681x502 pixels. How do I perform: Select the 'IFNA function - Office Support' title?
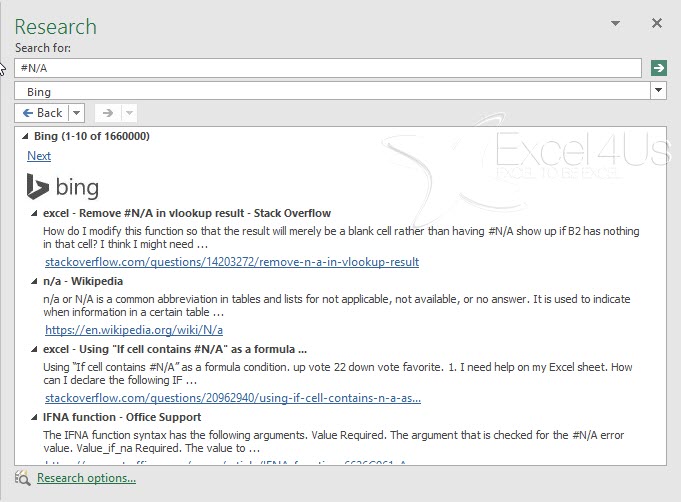coord(122,417)
